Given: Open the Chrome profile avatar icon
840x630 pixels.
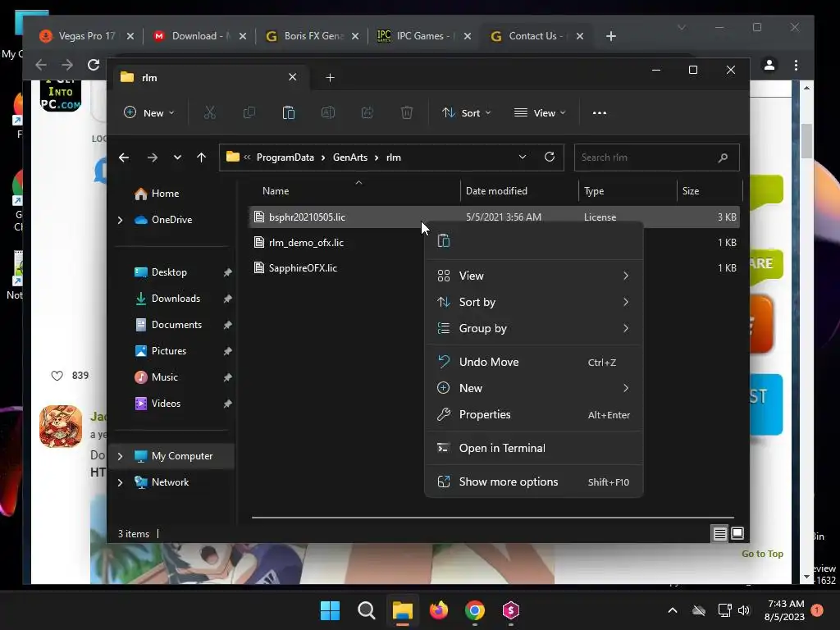Looking at the screenshot, I should coord(769,65).
